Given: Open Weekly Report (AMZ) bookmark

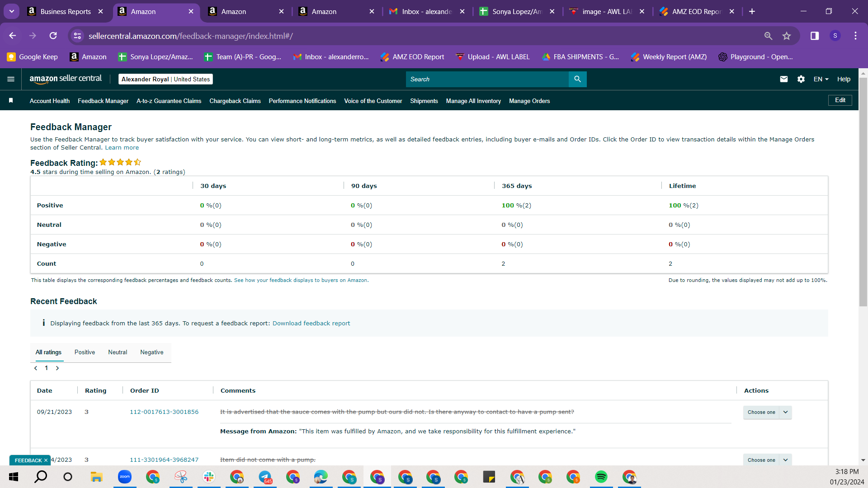Looking at the screenshot, I should click(669, 56).
